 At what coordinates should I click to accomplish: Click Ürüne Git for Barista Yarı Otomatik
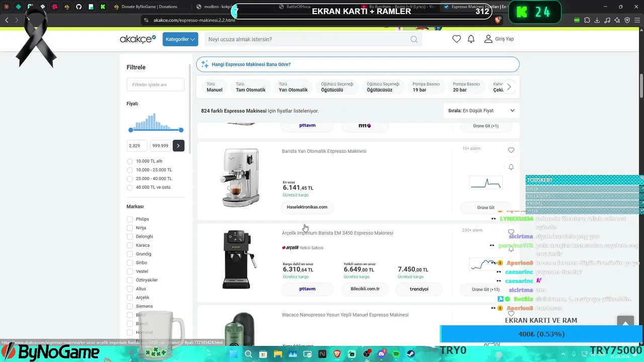point(486,208)
